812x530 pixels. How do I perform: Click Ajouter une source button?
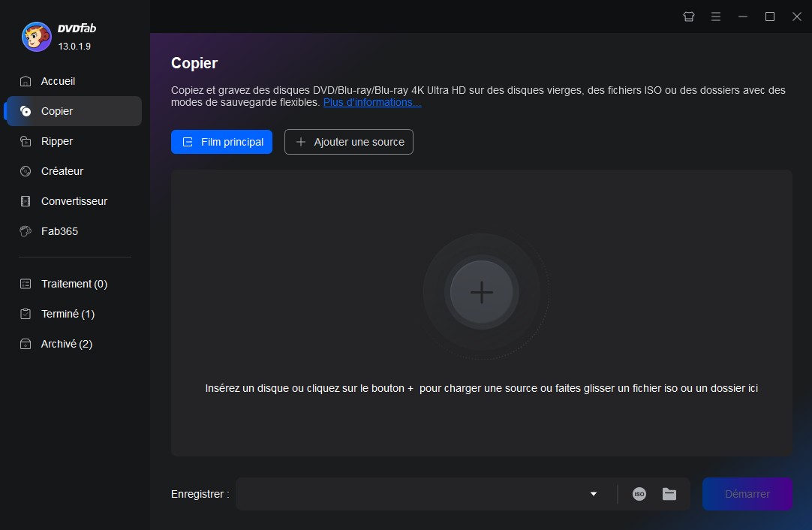348,142
